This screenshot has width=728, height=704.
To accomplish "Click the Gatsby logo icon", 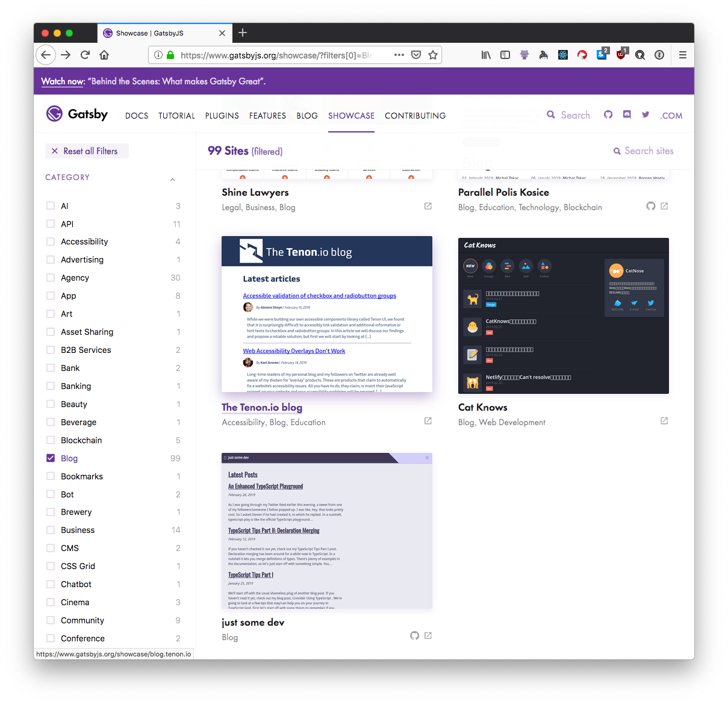I will point(55,114).
